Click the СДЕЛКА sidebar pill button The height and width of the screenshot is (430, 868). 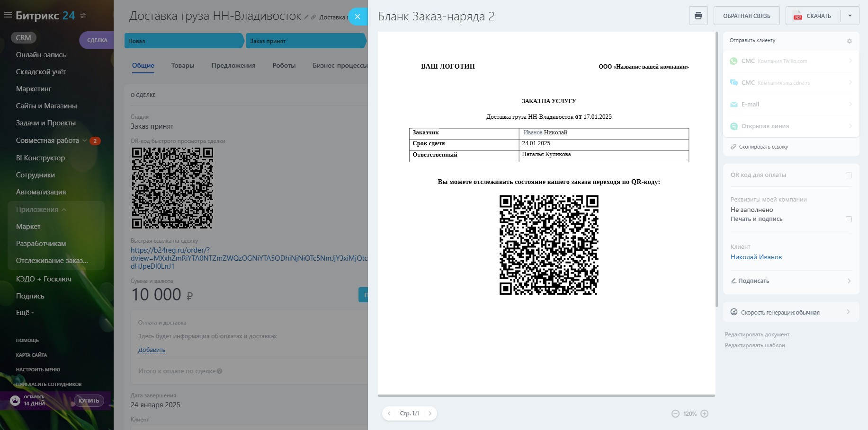[x=97, y=40]
